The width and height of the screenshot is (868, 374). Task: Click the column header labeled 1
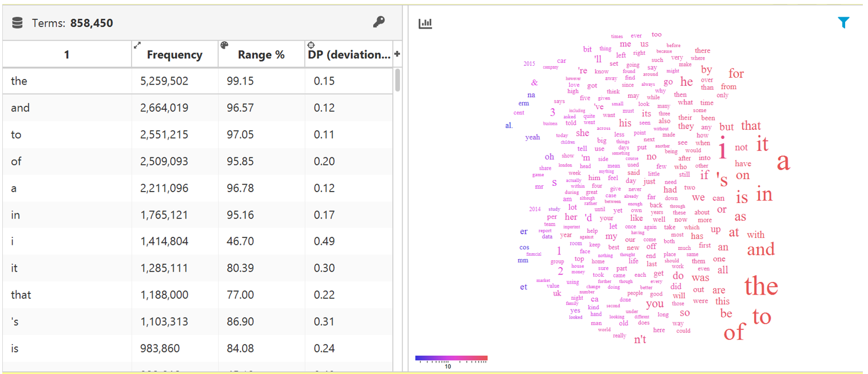click(67, 55)
